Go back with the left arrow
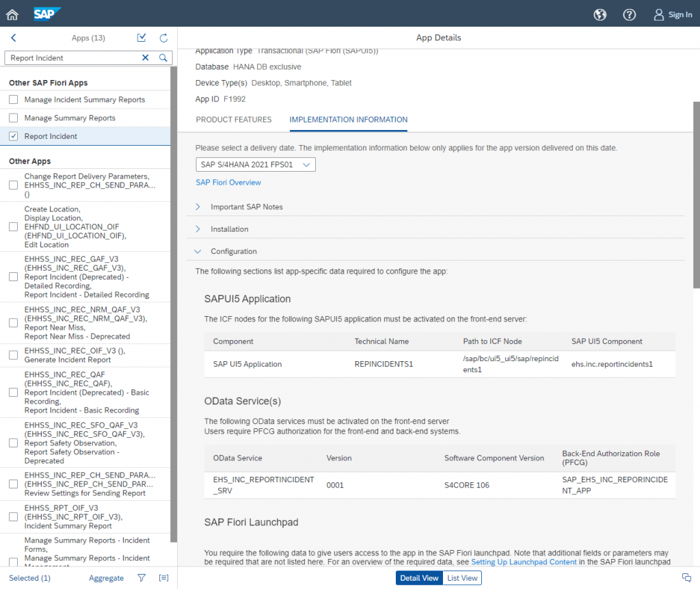 point(14,38)
